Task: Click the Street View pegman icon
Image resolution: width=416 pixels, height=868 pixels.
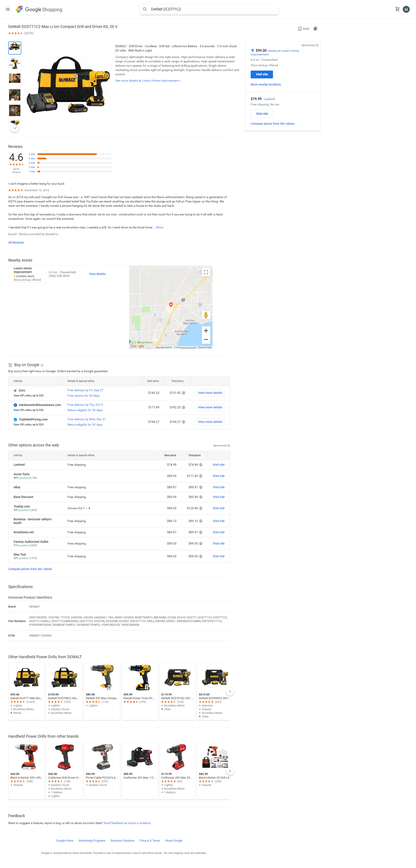Action: (206, 315)
